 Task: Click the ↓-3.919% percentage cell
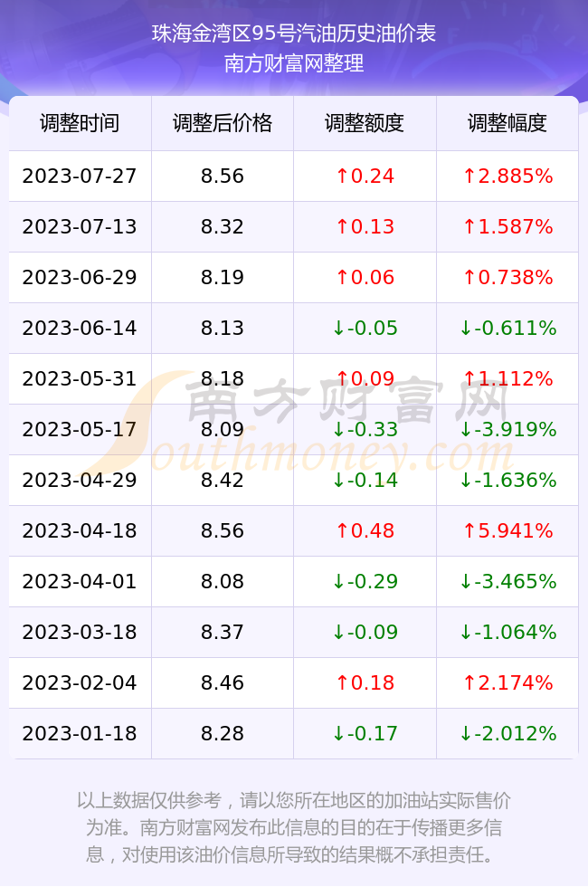pyautogui.click(x=507, y=429)
